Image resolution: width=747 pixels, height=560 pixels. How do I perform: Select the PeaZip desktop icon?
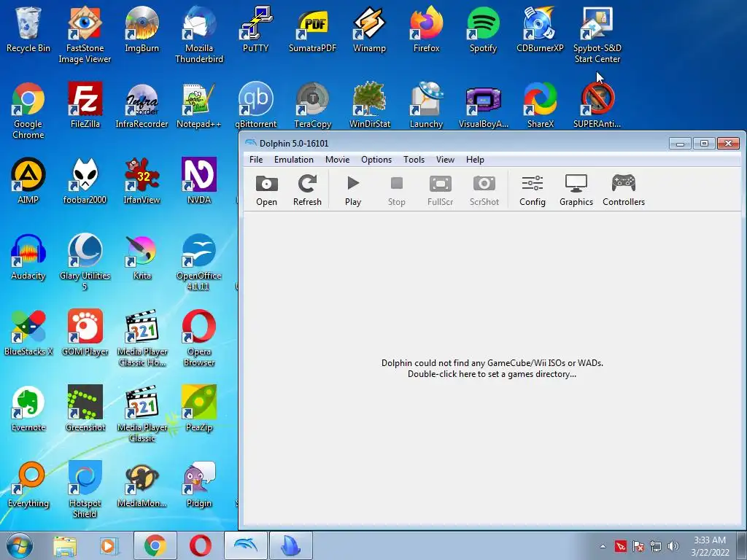pos(199,408)
